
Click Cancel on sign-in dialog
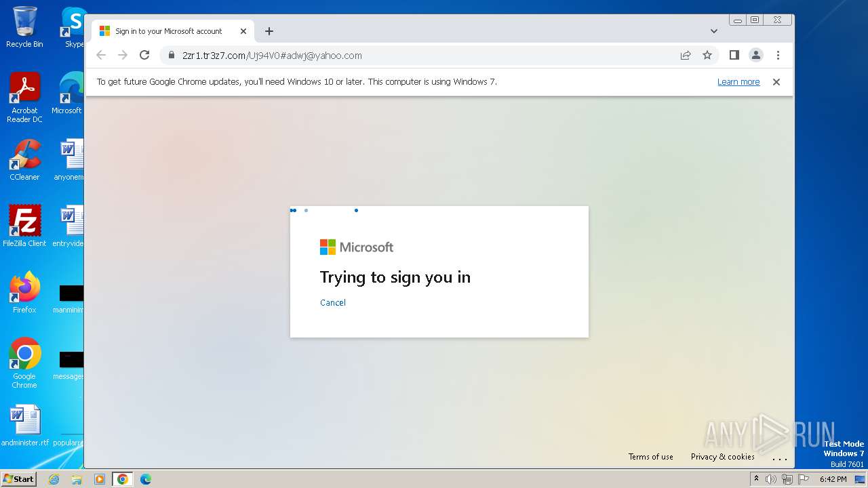pyautogui.click(x=333, y=303)
